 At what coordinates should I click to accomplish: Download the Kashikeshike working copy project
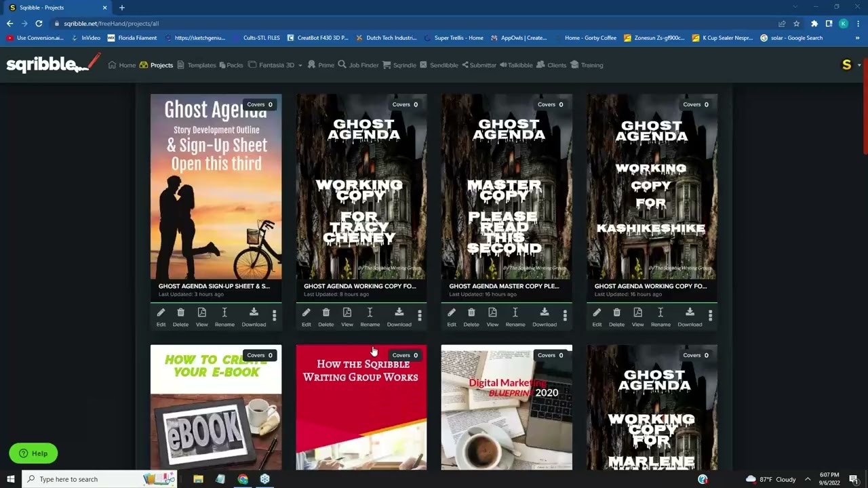[689, 317]
